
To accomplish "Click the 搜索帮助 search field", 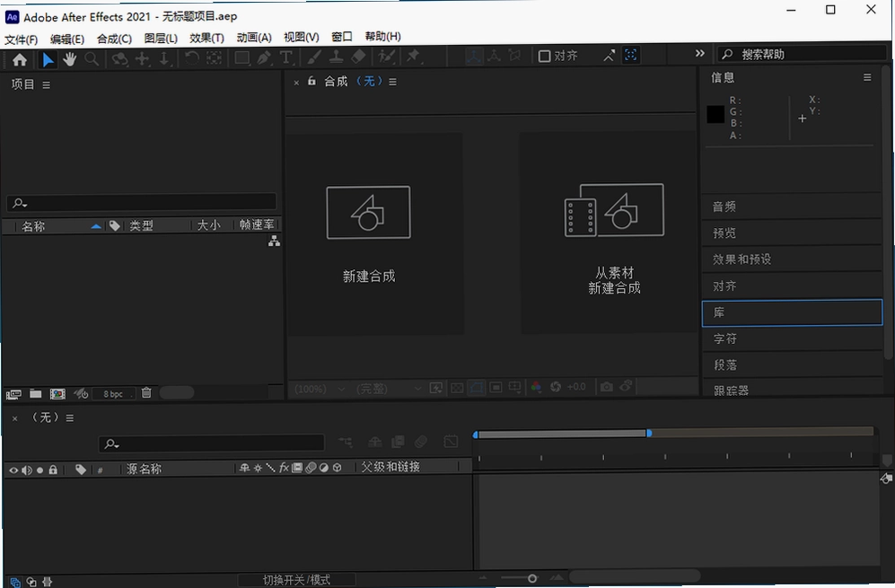I will (802, 54).
